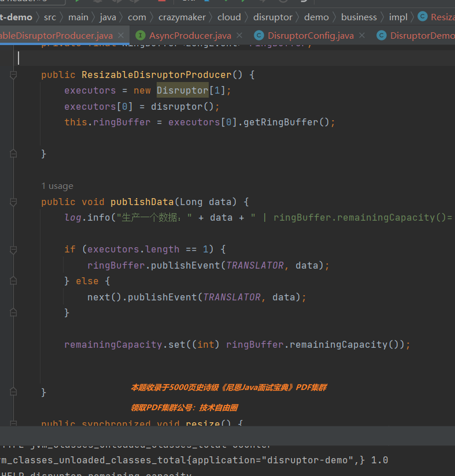This screenshot has width=455, height=476.
Task: Click 'Long' parameter type in publishData
Action: (191, 202)
